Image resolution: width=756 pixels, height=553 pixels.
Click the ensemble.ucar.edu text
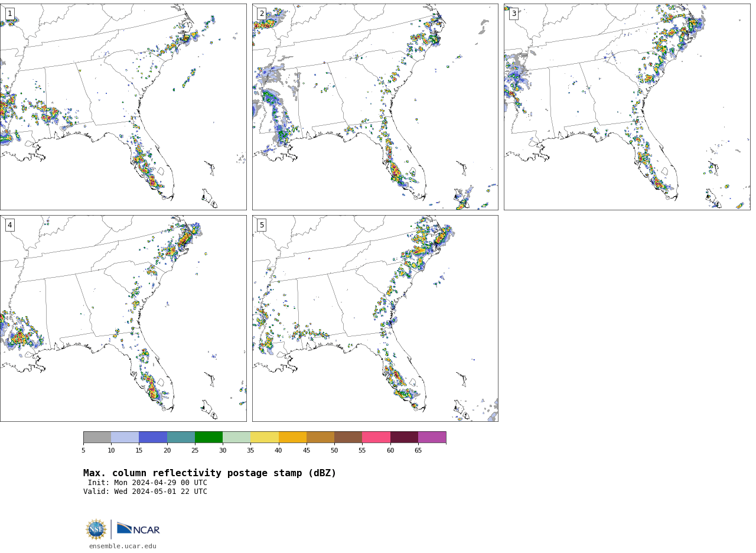point(123,547)
